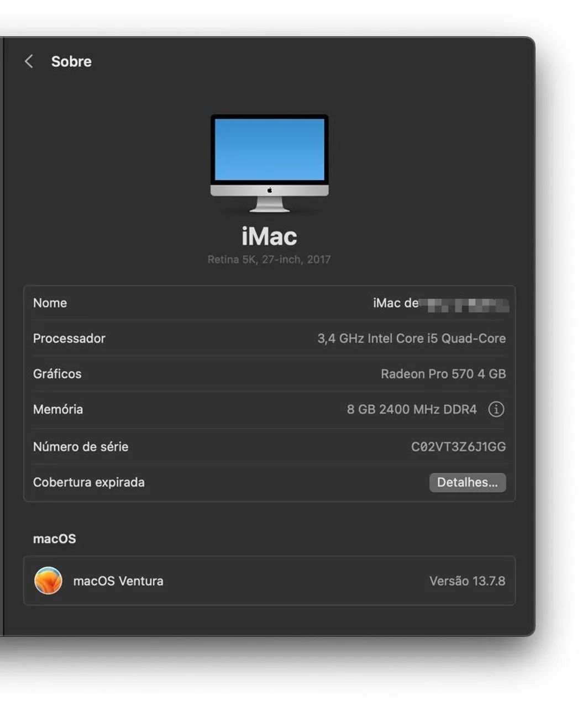Click the iMac computer illustration
Viewport: 588px width, 707px height.
coord(270,163)
